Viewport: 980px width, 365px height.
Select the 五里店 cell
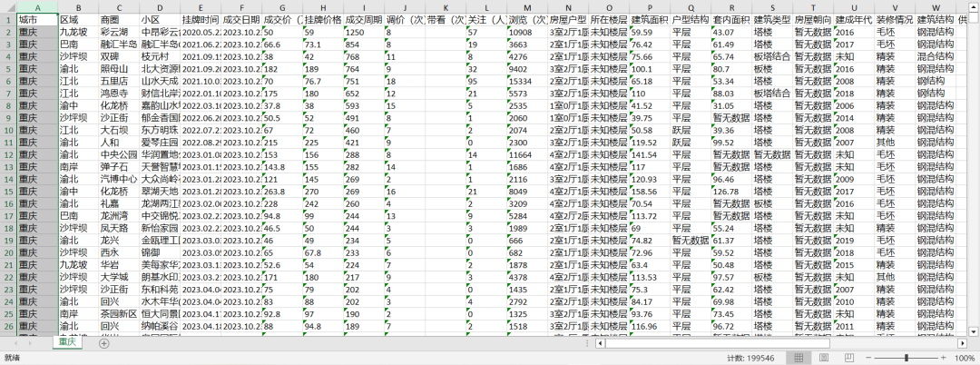(119, 81)
